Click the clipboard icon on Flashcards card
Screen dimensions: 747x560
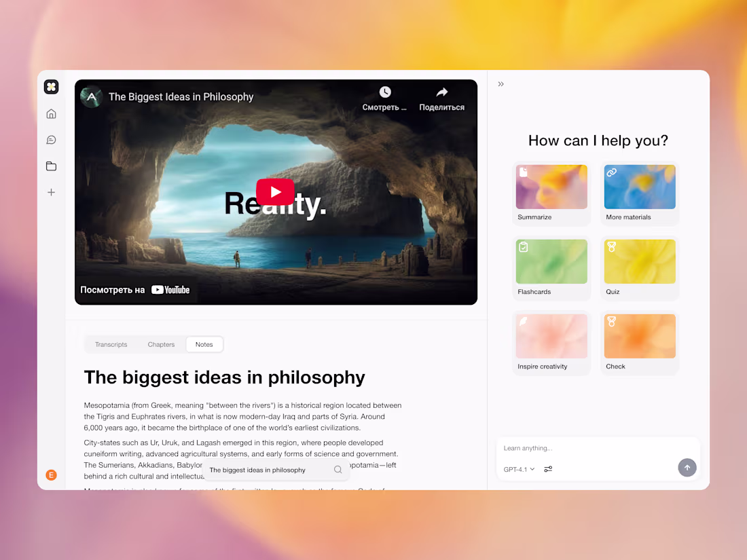click(523, 246)
